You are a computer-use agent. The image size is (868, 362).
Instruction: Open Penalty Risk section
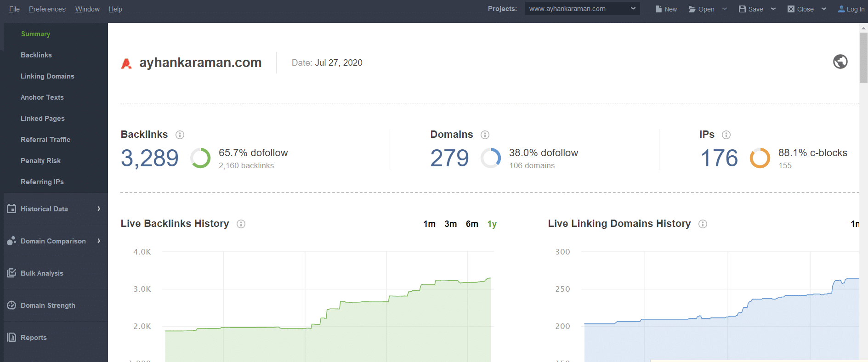40,161
